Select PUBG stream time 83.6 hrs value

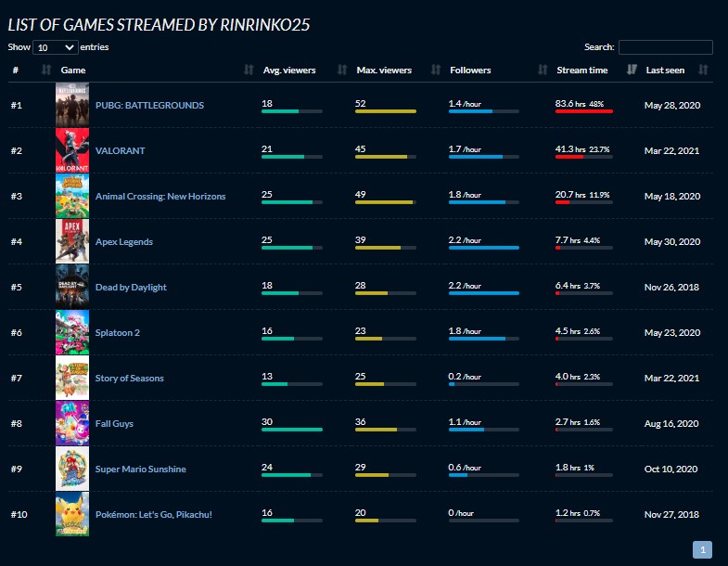tap(570, 103)
